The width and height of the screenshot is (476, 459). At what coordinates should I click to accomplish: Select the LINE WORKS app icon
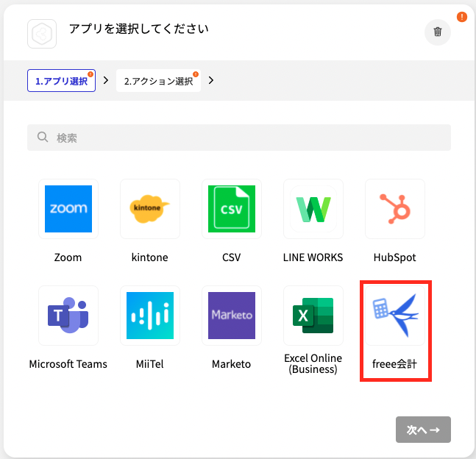tap(313, 209)
